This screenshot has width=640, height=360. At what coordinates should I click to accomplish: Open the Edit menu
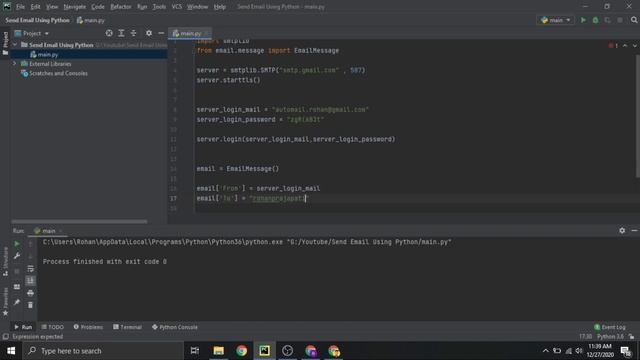point(36,7)
